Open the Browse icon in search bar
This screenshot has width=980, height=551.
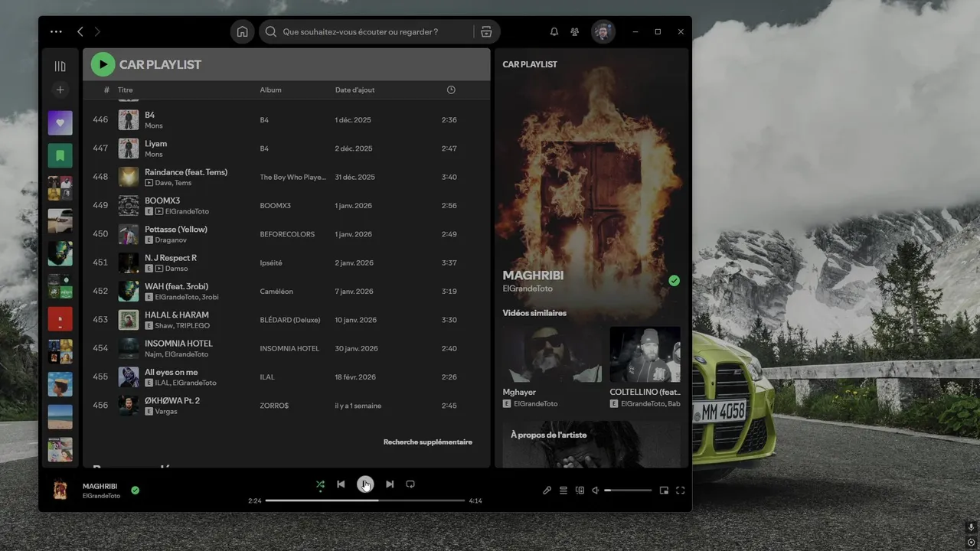(486, 31)
